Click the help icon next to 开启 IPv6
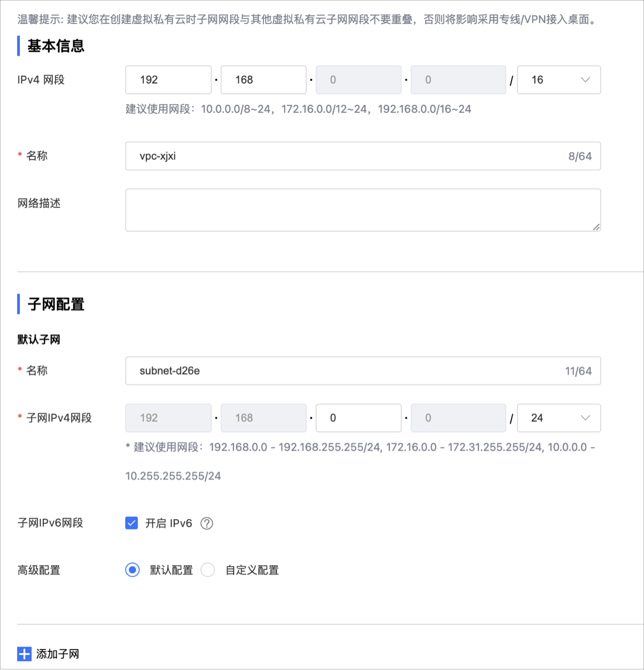This screenshot has height=670, width=644. coord(207,523)
